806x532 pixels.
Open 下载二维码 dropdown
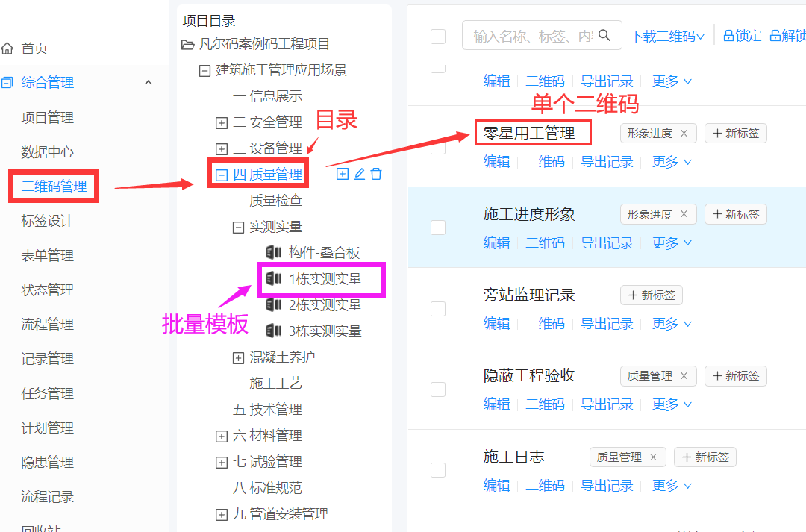tap(667, 36)
